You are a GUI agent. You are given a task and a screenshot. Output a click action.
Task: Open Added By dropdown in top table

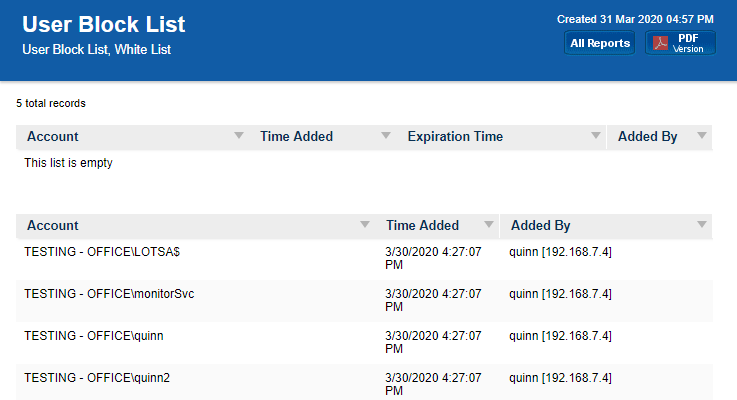701,136
